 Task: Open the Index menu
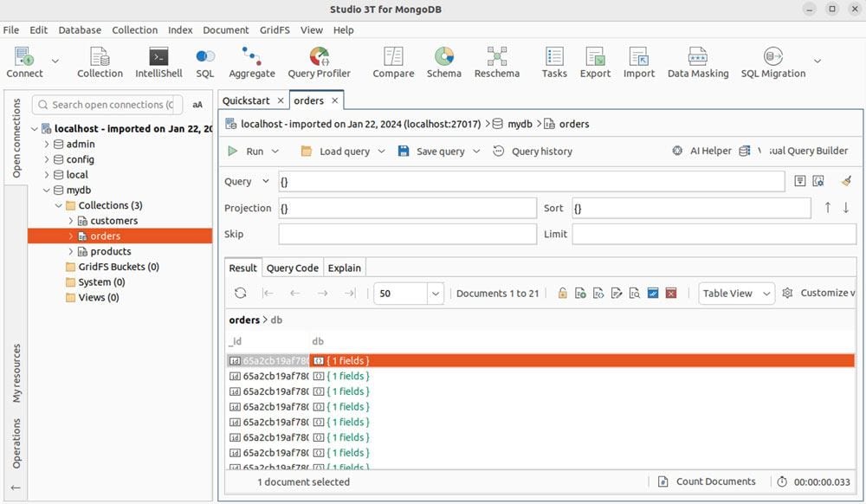180,29
